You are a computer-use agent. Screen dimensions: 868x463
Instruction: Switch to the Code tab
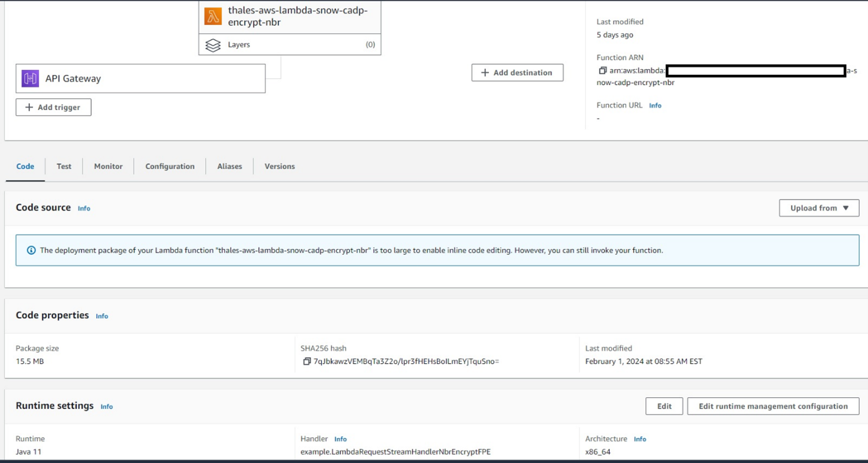tap(25, 166)
